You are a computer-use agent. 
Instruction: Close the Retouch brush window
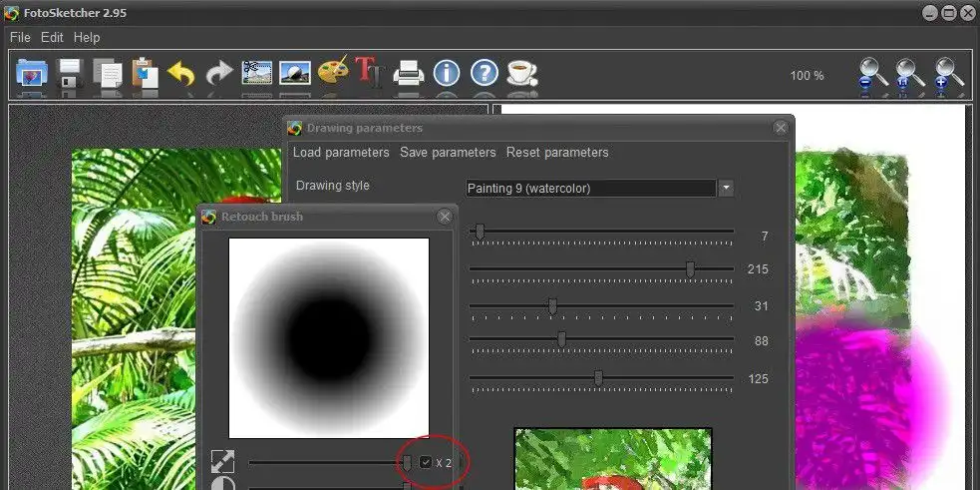(x=445, y=217)
